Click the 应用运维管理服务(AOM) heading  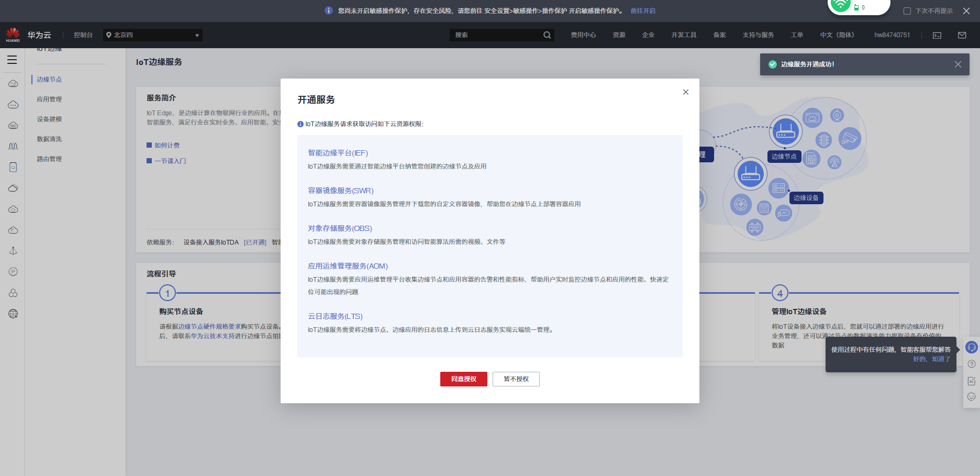click(348, 266)
